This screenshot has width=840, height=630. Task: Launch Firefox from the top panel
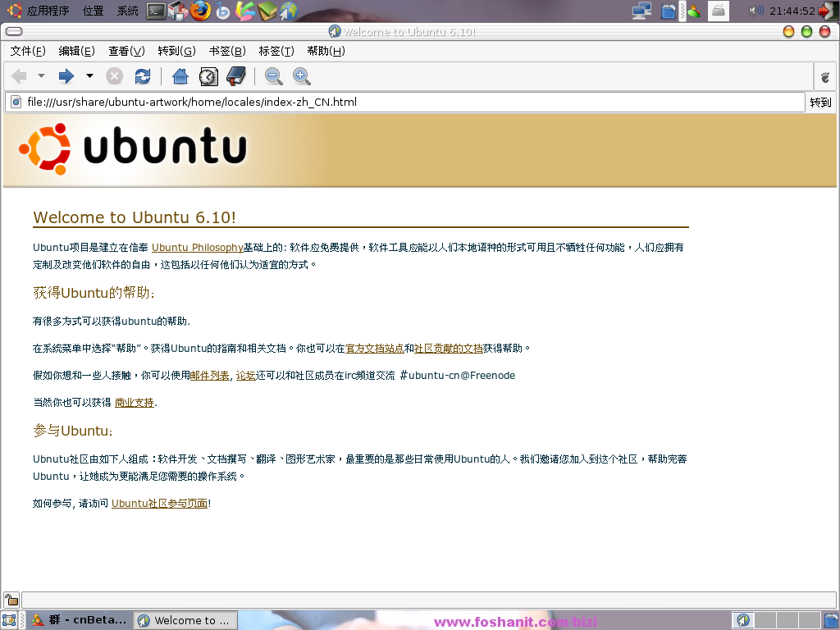[x=200, y=11]
